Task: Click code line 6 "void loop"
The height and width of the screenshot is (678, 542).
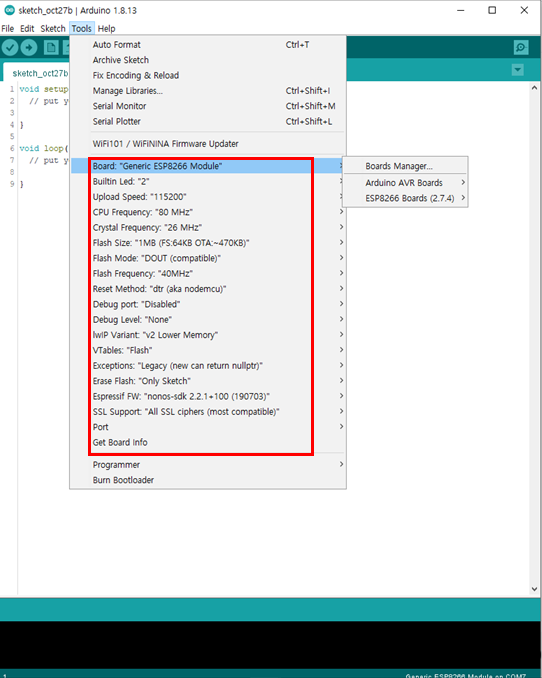Action: pos(44,148)
